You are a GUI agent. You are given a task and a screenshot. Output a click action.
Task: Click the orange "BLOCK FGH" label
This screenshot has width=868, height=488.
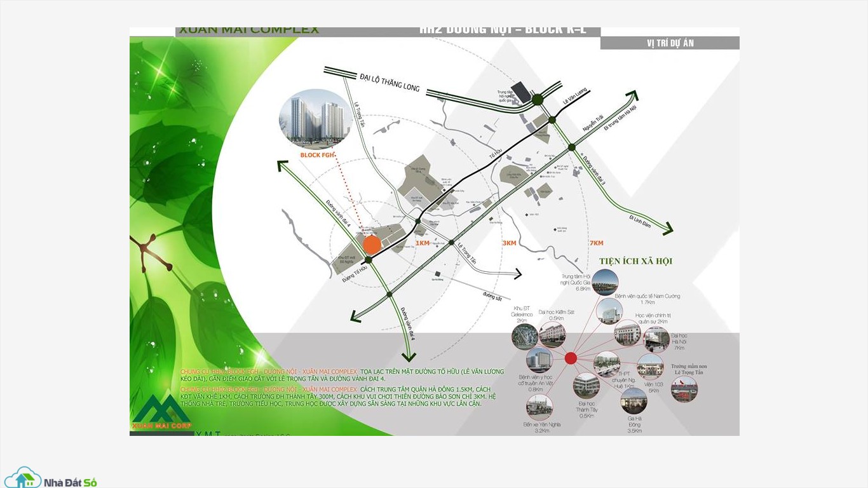[x=318, y=155]
